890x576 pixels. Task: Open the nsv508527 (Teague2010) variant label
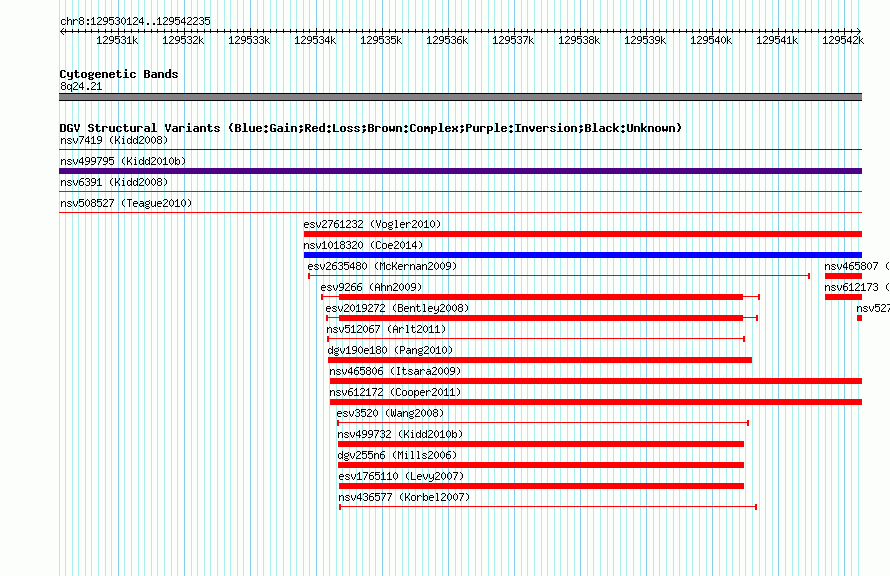pos(126,203)
